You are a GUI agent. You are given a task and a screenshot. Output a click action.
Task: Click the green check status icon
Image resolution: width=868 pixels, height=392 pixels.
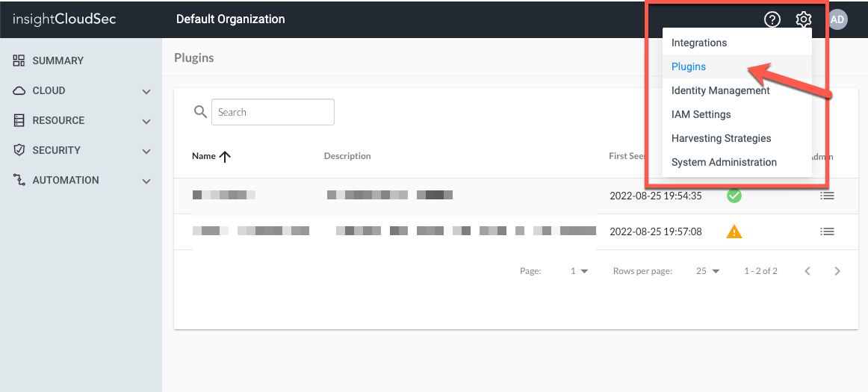pyautogui.click(x=734, y=196)
